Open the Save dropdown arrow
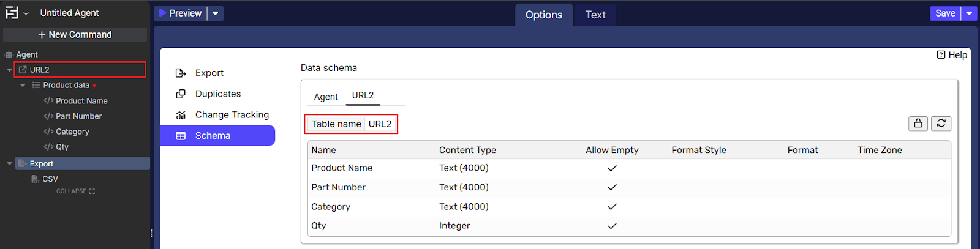This screenshot has width=980, height=249. (969, 13)
